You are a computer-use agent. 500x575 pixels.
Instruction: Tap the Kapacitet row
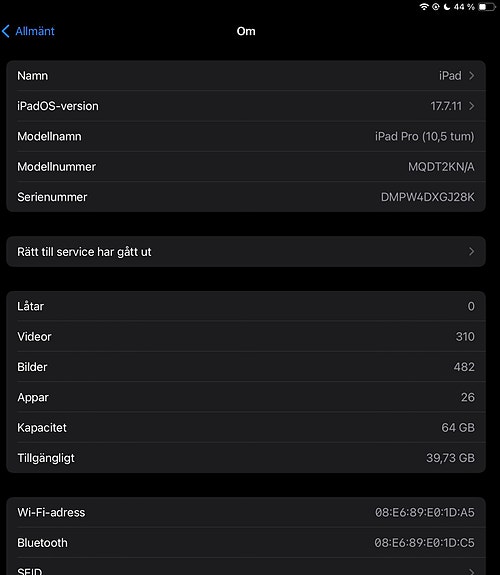click(x=246, y=428)
